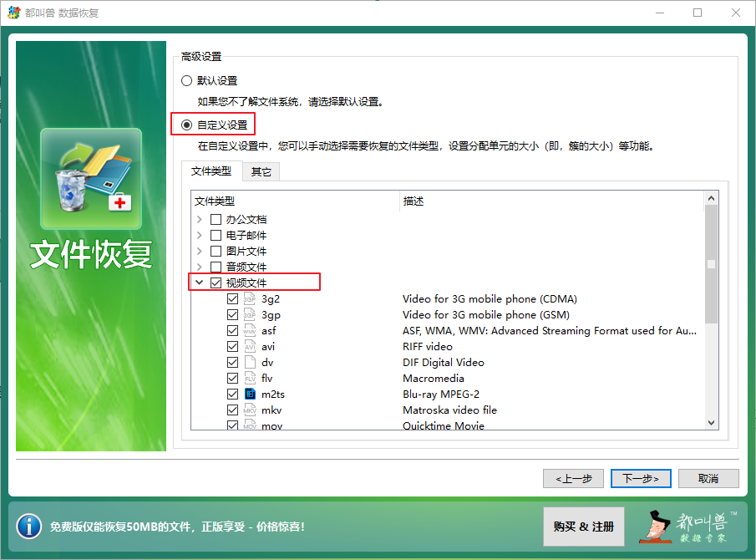Uncheck the 3g2 checkbox
This screenshot has width=756, height=560.
click(232, 298)
